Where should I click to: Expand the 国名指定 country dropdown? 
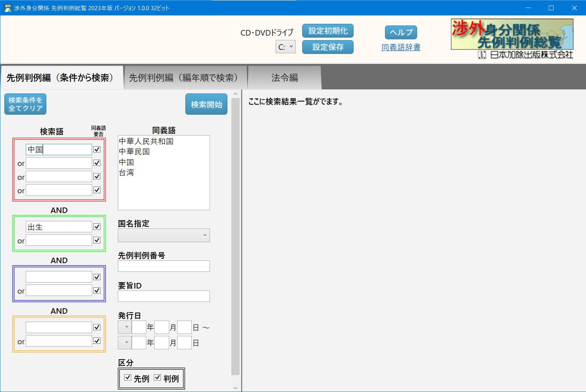pos(164,236)
